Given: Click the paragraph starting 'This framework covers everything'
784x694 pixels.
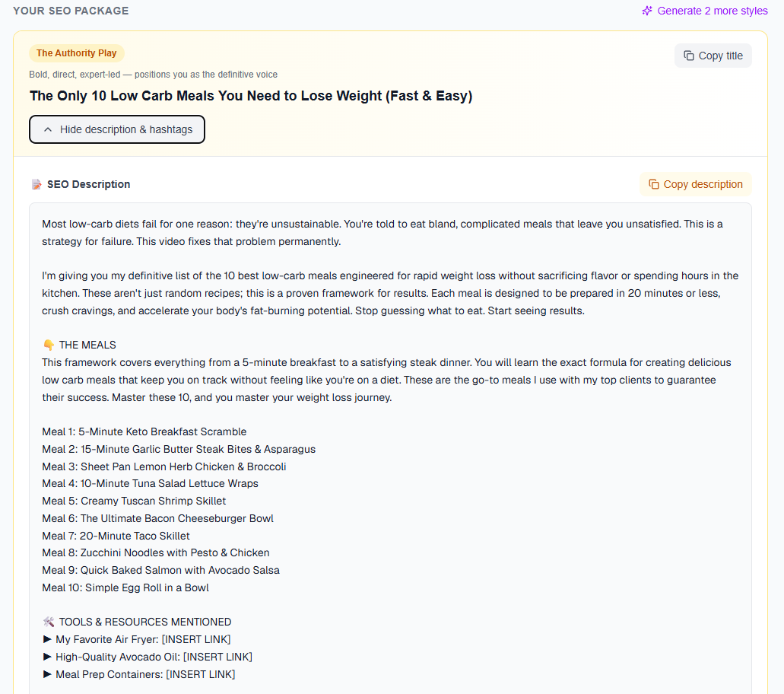Looking at the screenshot, I should pyautogui.click(x=386, y=380).
